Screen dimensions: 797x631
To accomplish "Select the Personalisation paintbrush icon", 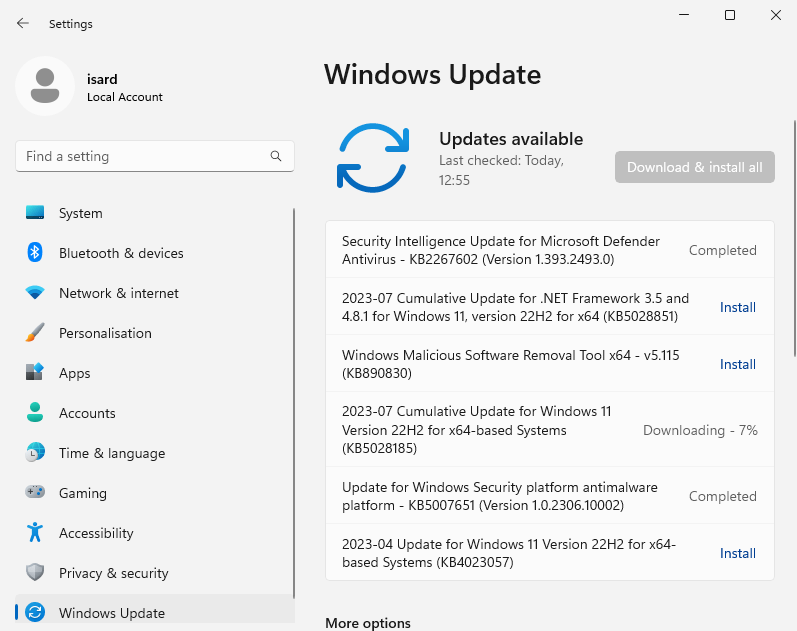I will click(35, 333).
